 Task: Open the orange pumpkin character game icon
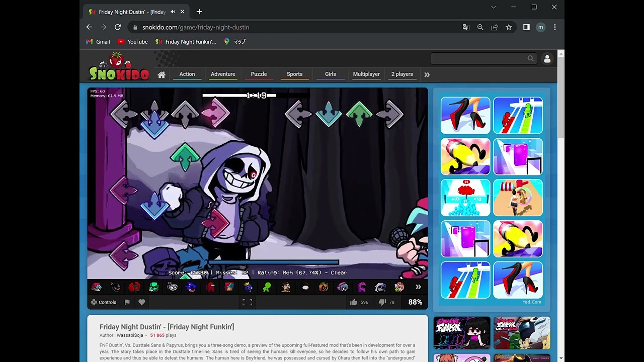(x=324, y=287)
